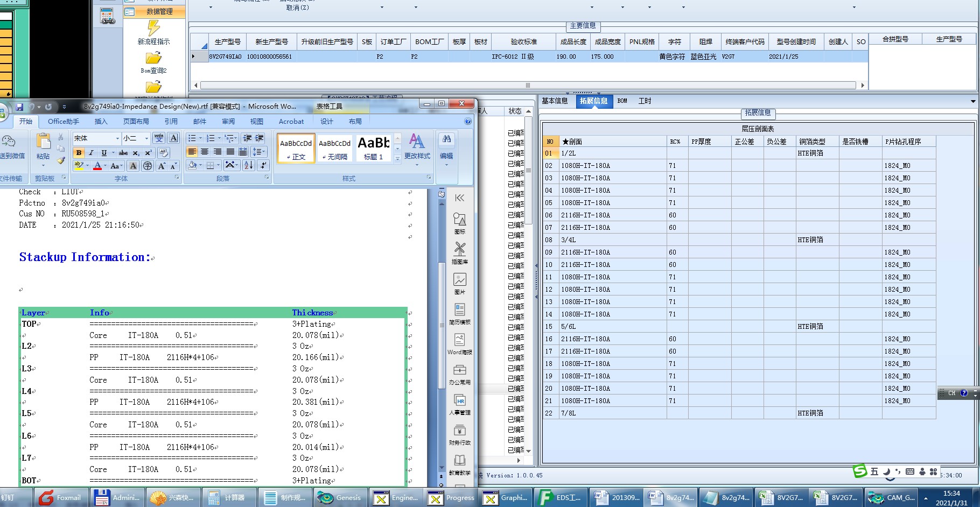980x507 pixels.
Task: Open the 图片 picture library
Action: (x=459, y=283)
